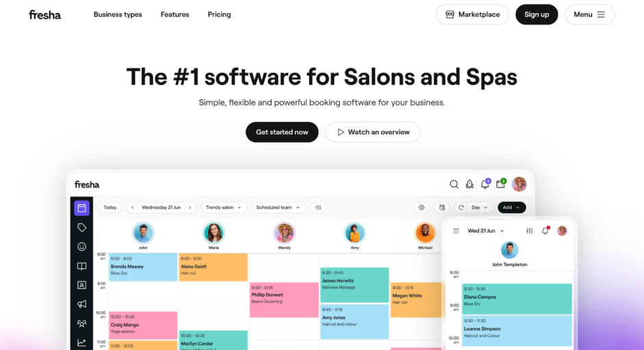This screenshot has width=644, height=350.
Task: Open calendar filter sliders icon
Action: [x=319, y=208]
